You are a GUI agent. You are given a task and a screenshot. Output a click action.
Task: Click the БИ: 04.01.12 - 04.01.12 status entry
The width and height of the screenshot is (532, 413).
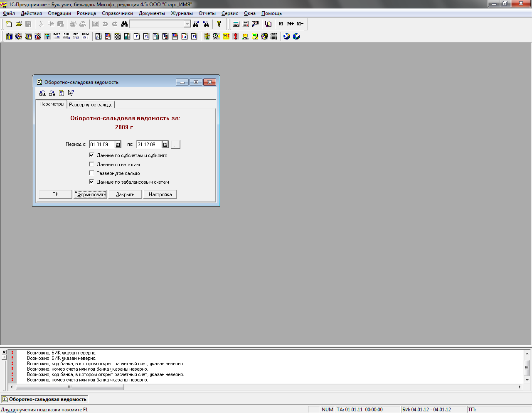click(433, 410)
